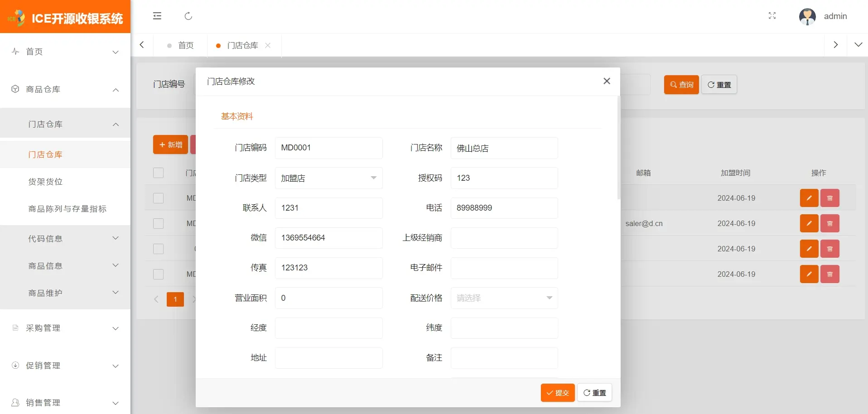Click the edit pencil in third row
This screenshot has height=414, width=868.
(x=809, y=249)
